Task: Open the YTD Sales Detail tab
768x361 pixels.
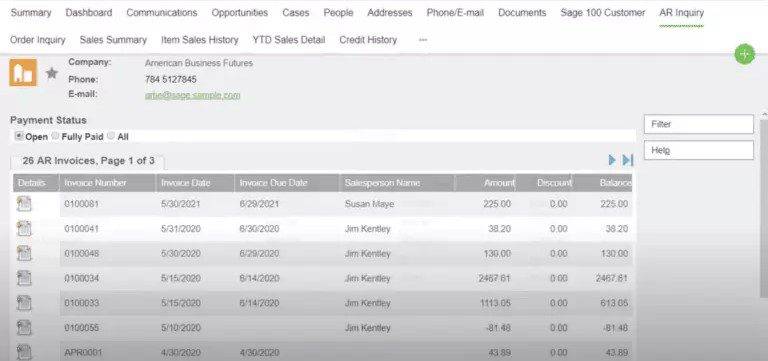Action: 289,40
